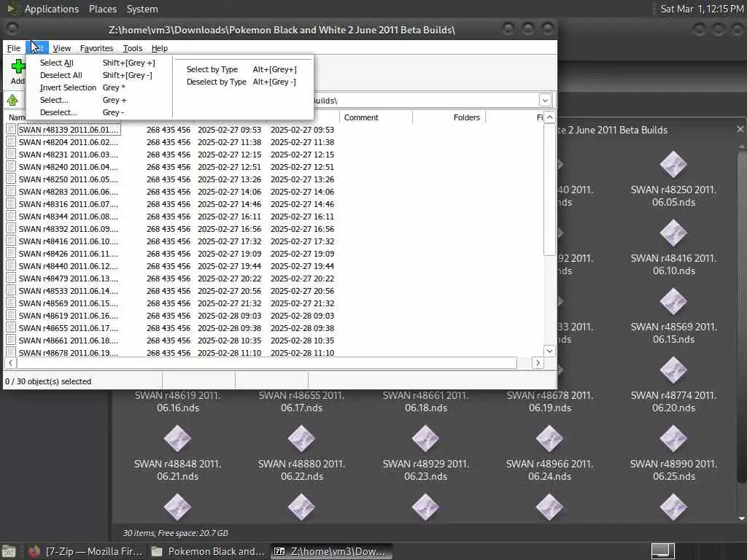747x560 pixels.
Task: Open address bar path dropdown arrow
Action: [545, 101]
